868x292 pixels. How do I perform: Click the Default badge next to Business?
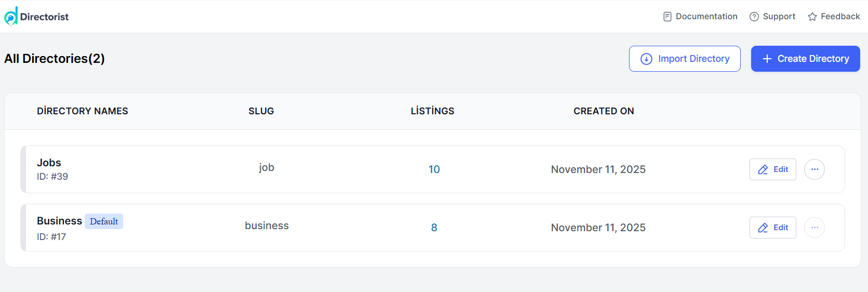click(x=104, y=221)
